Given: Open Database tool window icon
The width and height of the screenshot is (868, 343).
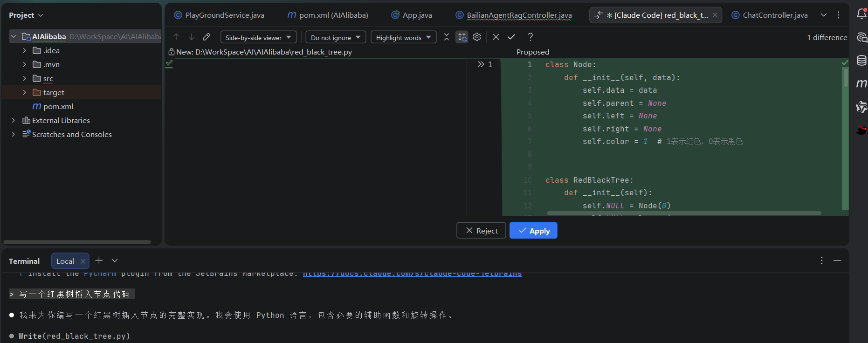Looking at the screenshot, I should pyautogui.click(x=861, y=60).
